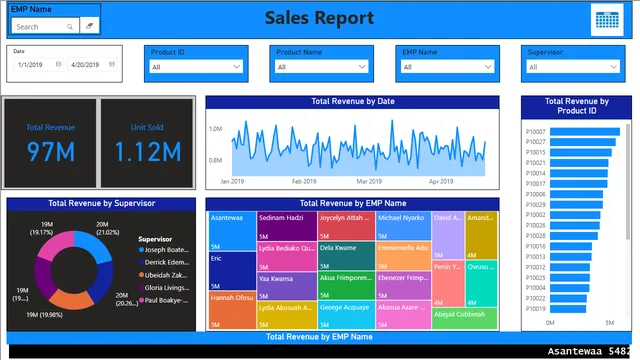Click the P10006 revenue bar
This screenshot has width=640, height=360.
(576, 194)
